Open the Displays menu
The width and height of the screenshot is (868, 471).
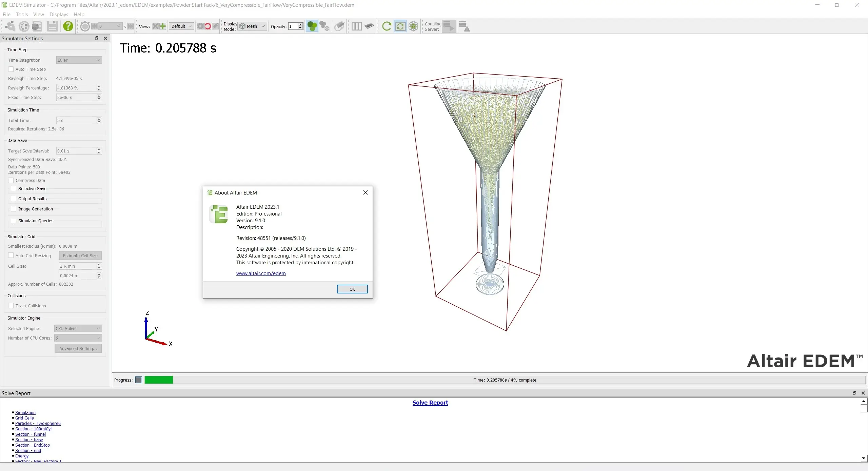tap(59, 14)
